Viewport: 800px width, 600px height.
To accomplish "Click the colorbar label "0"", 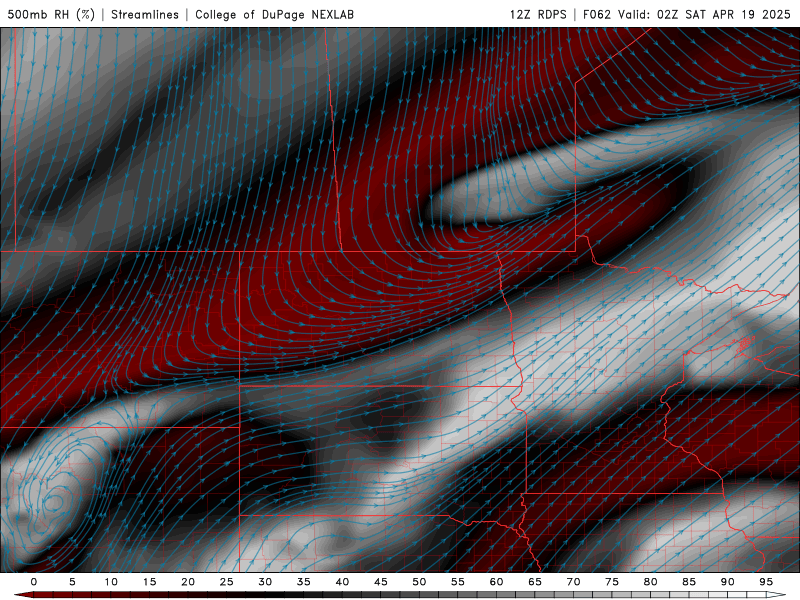I will pyautogui.click(x=34, y=582).
